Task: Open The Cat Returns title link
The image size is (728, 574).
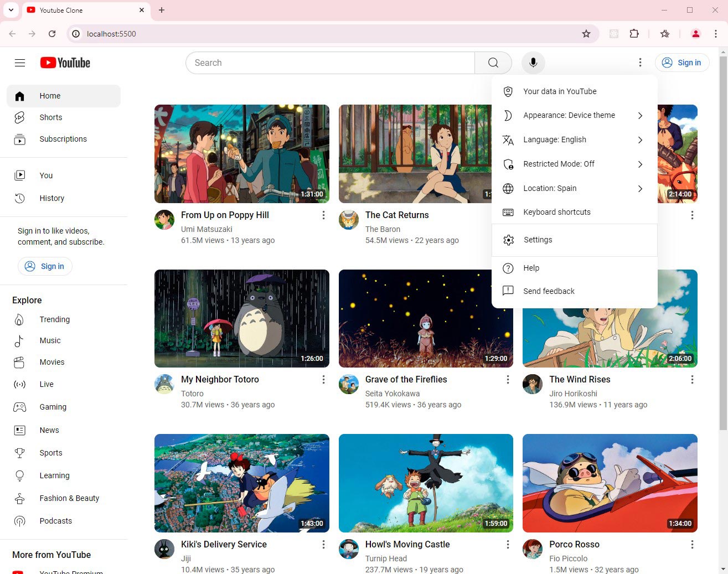Action: 397,215
